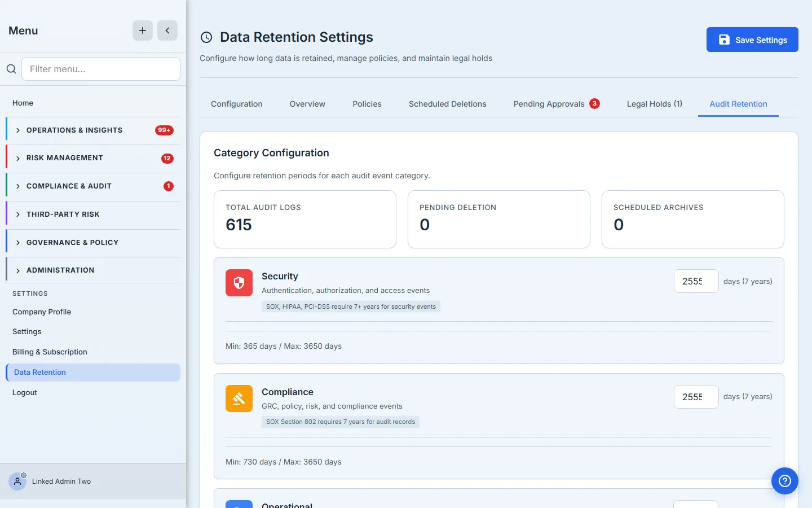Expand Governance & Policy menu section
Viewport: 812px width, 508px height.
[93, 243]
